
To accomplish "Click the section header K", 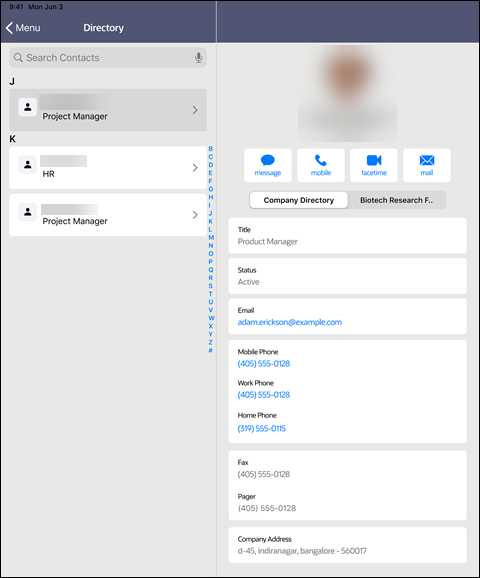I will [13, 139].
